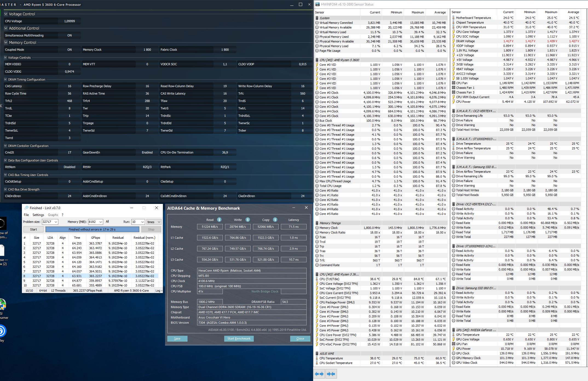Click the Start Benchmark button
The height and width of the screenshot is (381, 588).
coord(239,339)
